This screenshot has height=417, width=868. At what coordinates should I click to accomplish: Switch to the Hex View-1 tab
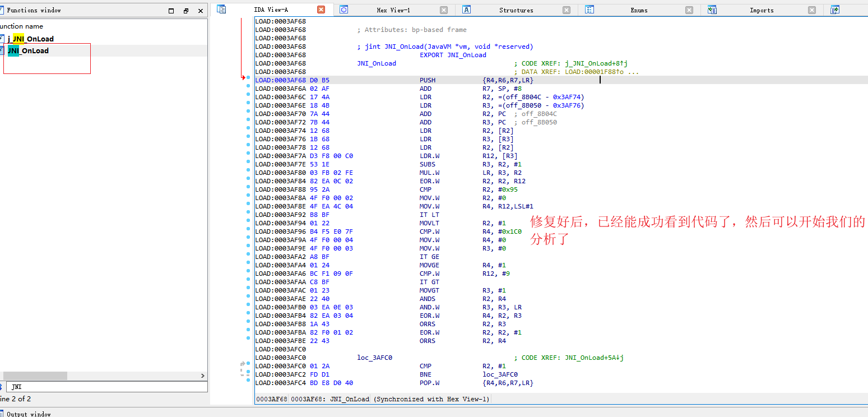pos(393,10)
